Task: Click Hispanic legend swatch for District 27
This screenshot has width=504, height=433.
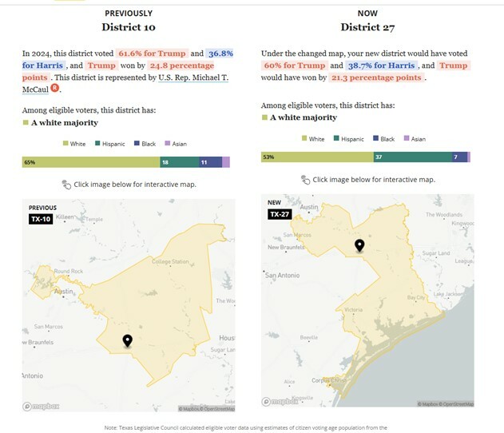Action: [336, 138]
